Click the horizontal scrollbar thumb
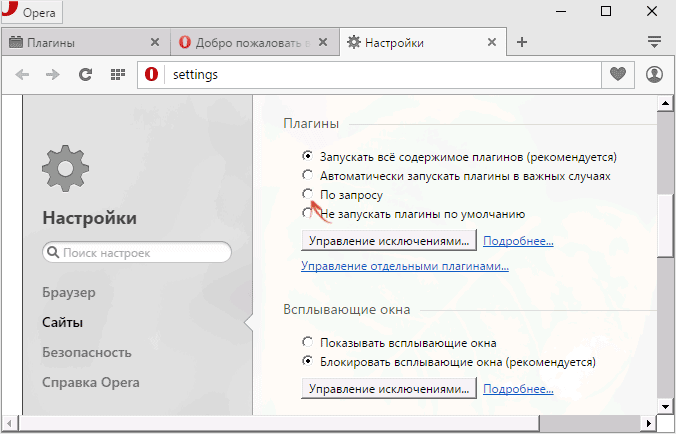The height and width of the screenshot is (434, 676). tap(279, 423)
